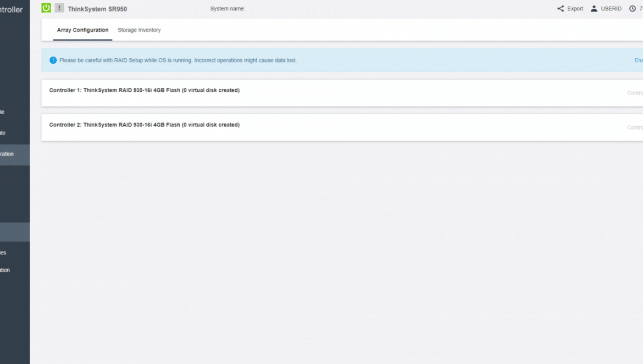Switch to the Storage Inventory tab
The height and width of the screenshot is (364, 643).
(139, 30)
